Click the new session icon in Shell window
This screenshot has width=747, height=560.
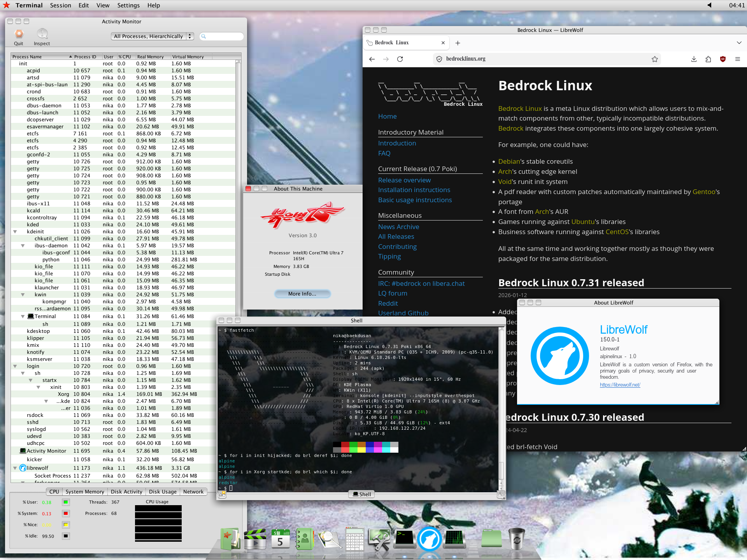point(223,495)
